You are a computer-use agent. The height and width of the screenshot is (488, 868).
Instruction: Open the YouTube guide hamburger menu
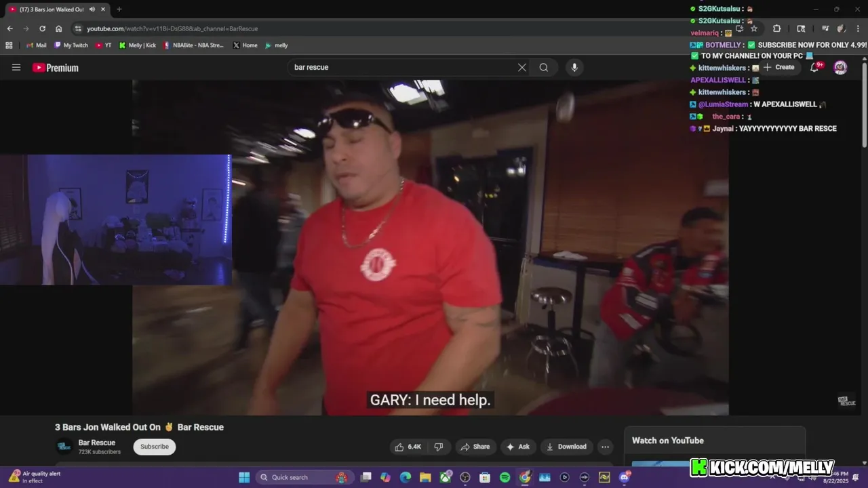click(x=16, y=67)
